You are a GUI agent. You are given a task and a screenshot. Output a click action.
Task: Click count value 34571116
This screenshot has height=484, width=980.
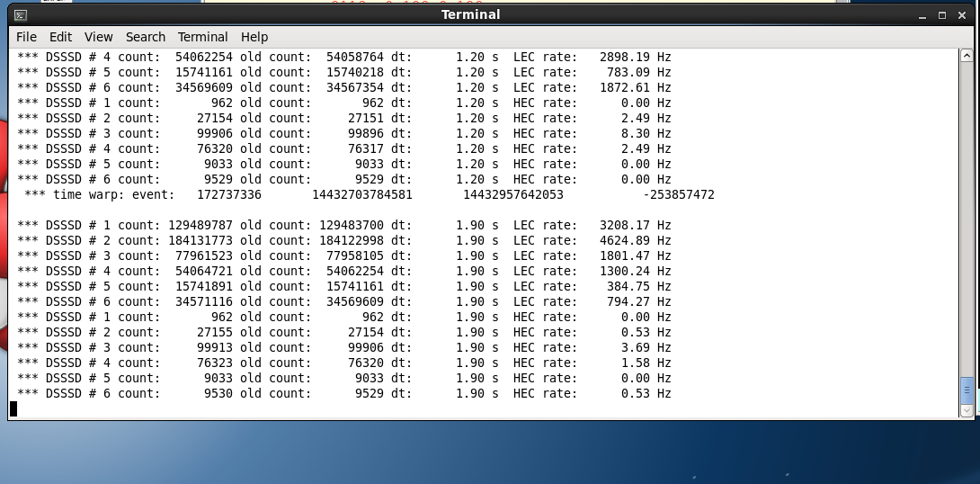204,301
